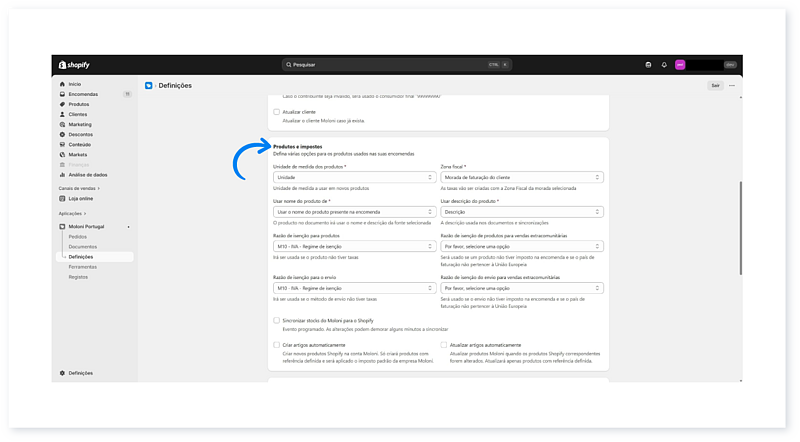The height and width of the screenshot is (442, 800).
Task: Open Ferramentas in the Moloni submenu
Action: point(83,267)
